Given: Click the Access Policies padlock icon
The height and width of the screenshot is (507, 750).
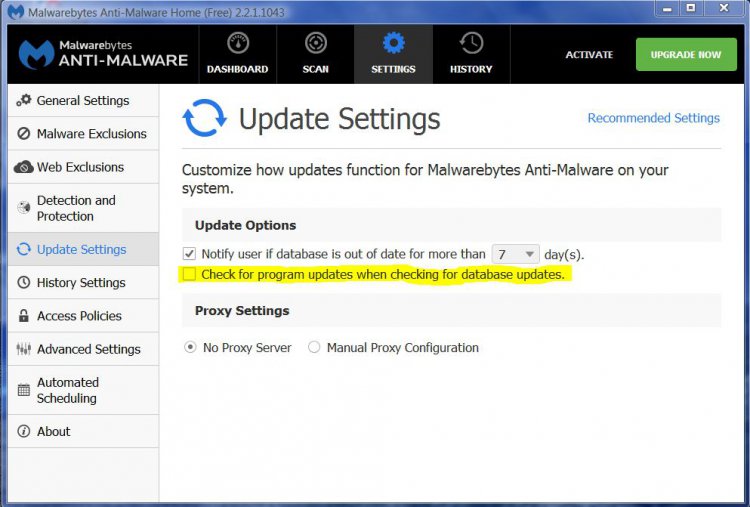Looking at the screenshot, I should coord(23,316).
